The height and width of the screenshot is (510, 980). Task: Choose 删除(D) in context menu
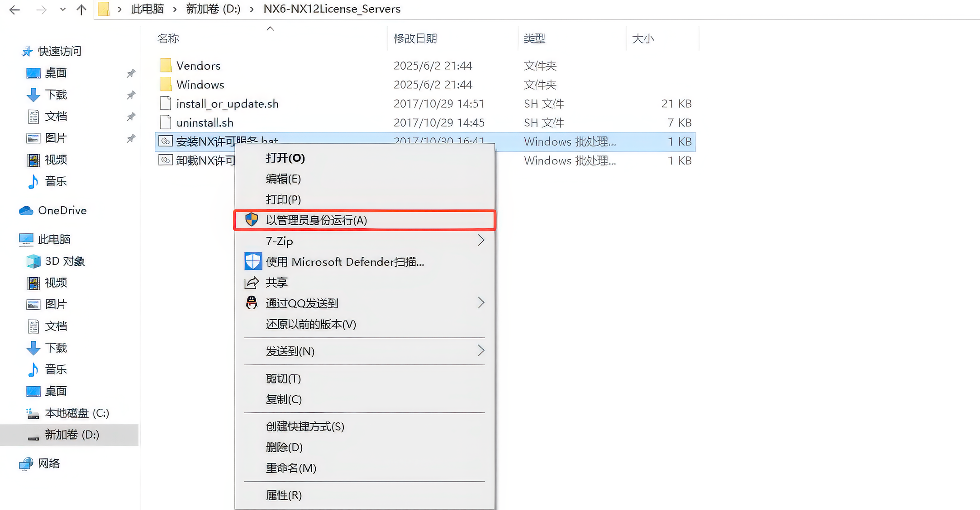pyautogui.click(x=365, y=447)
